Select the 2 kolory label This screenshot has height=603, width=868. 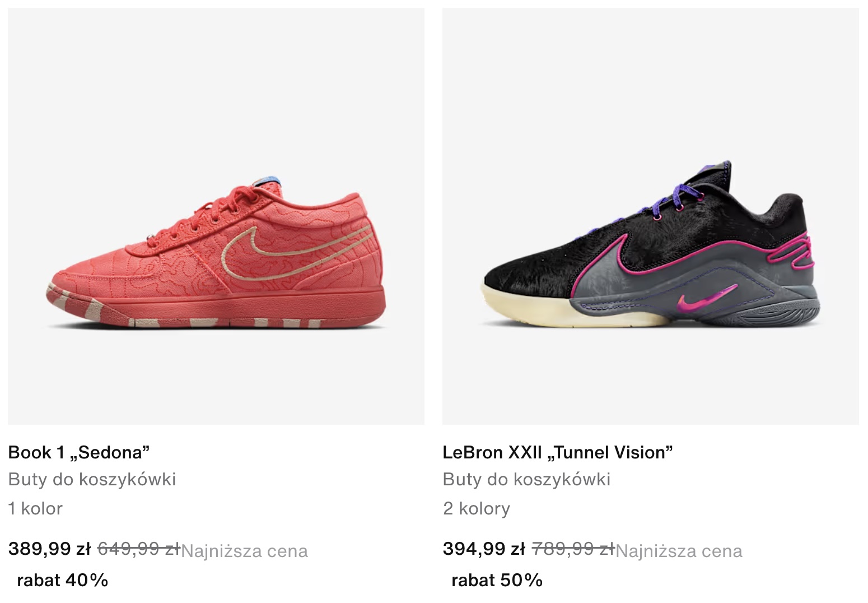click(477, 508)
